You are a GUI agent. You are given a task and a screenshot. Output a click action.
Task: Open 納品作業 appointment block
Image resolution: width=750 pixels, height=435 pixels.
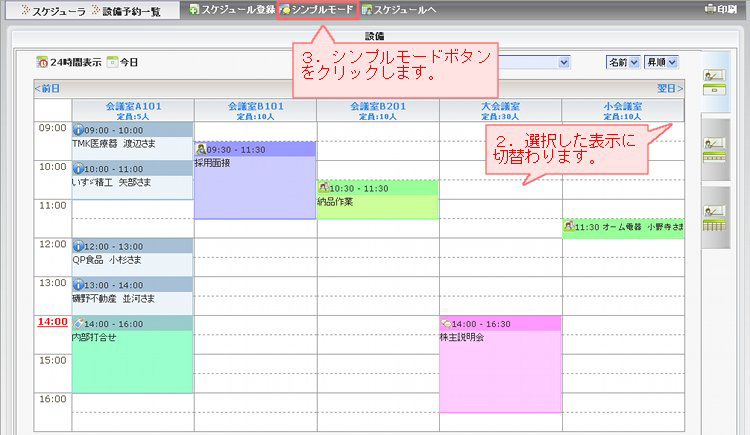coord(377,200)
